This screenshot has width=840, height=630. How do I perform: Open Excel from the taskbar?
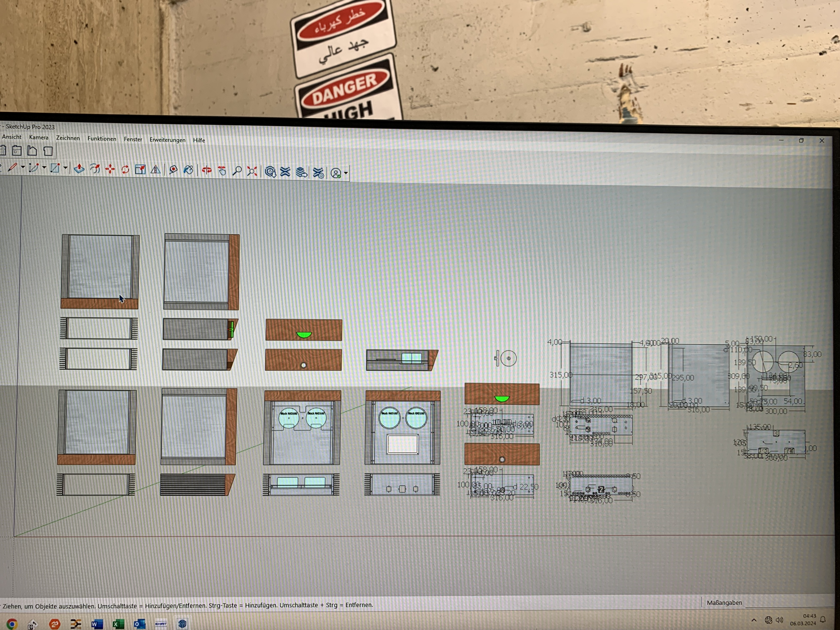(118, 624)
